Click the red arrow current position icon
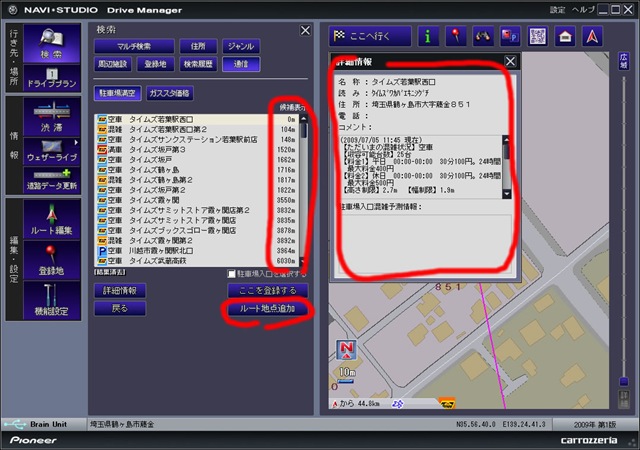This screenshot has width=640, height=450. pyautogui.click(x=591, y=36)
